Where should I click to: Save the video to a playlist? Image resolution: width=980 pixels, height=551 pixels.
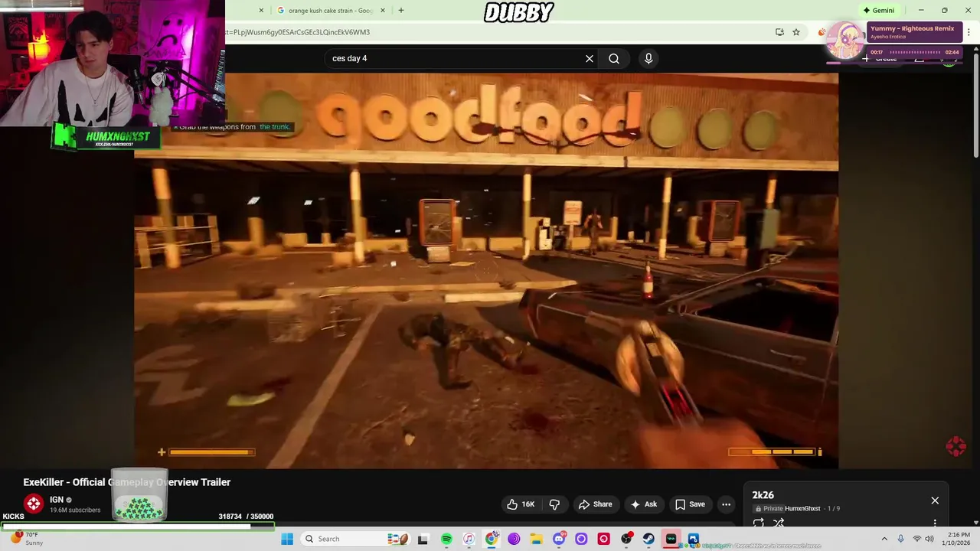690,504
